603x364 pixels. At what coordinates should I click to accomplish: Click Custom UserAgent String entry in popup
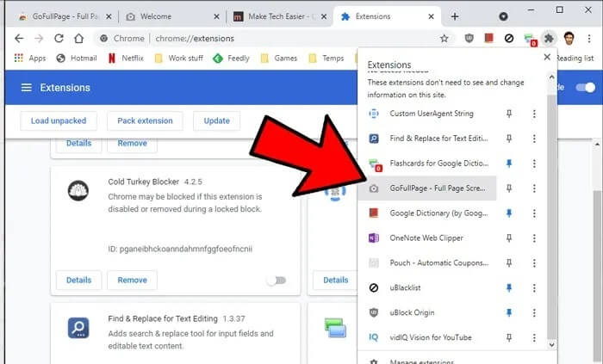(427, 114)
